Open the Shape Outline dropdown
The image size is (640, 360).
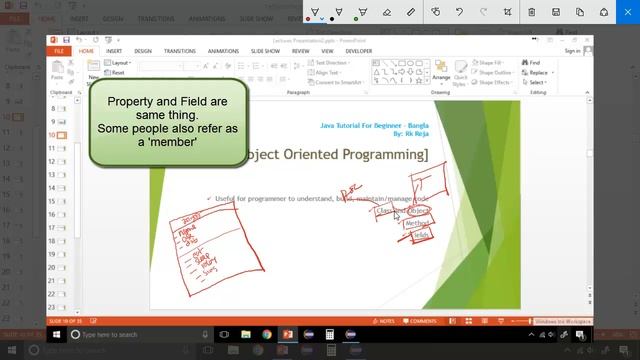coord(493,72)
